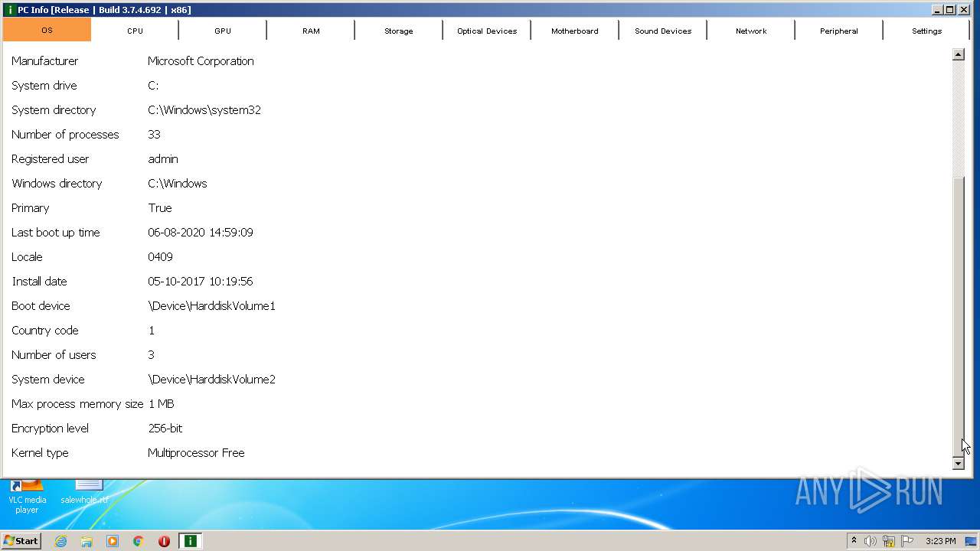Select the Microsoft Corporation manufacturer value
The width and height of the screenshot is (980, 551).
point(201,61)
